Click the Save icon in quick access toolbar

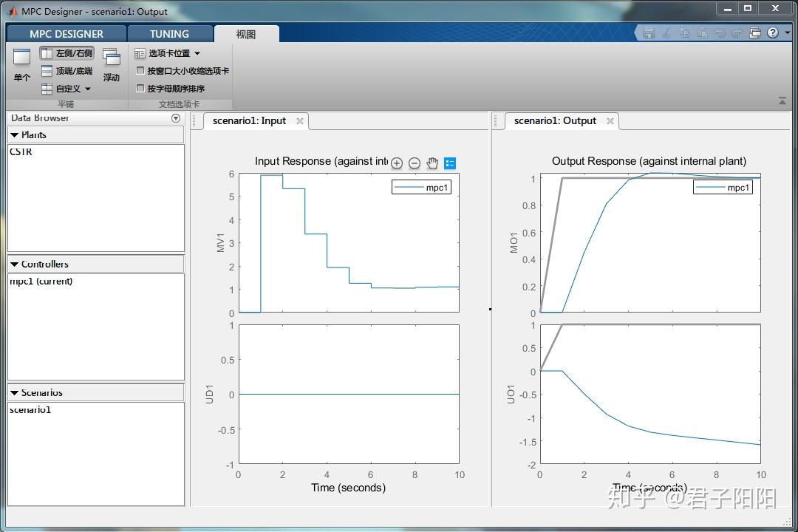point(649,33)
